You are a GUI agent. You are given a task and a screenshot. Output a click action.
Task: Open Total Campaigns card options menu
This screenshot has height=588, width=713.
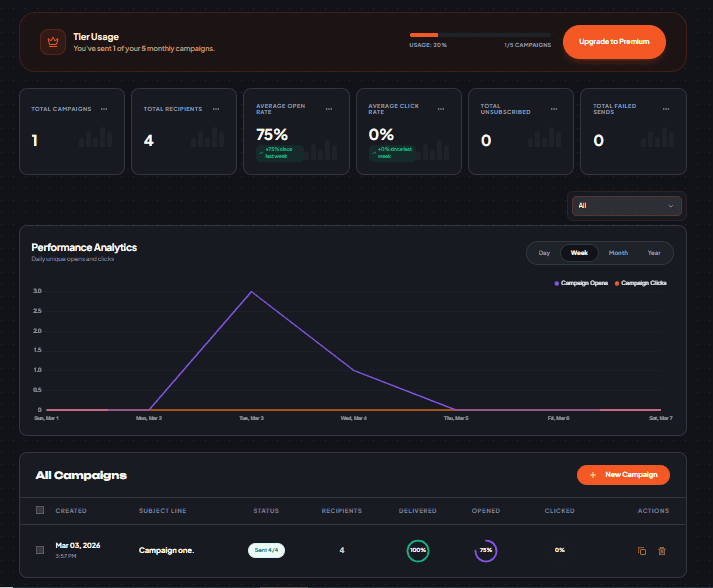(x=104, y=109)
